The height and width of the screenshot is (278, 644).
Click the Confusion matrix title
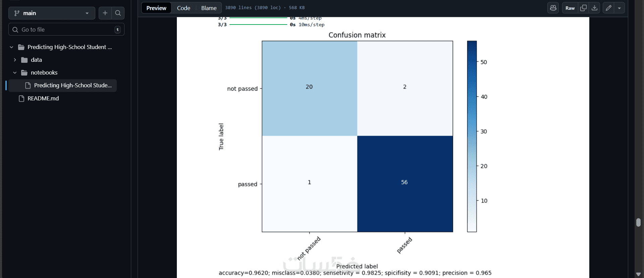[357, 35]
